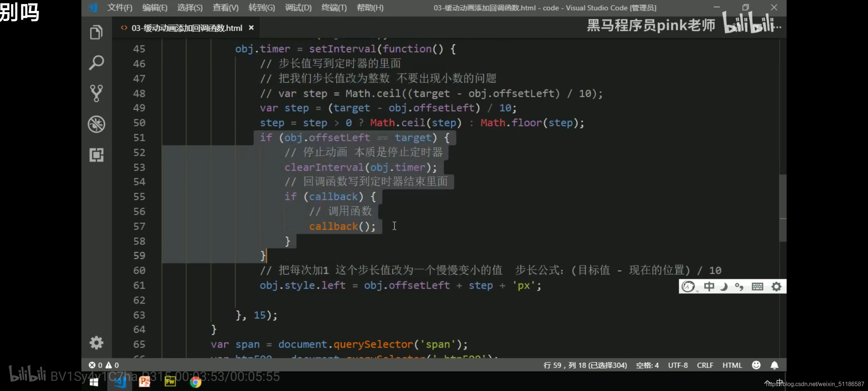This screenshot has width=868, height=391.
Task: Open the HTML language mode selector
Action: pos(732,365)
